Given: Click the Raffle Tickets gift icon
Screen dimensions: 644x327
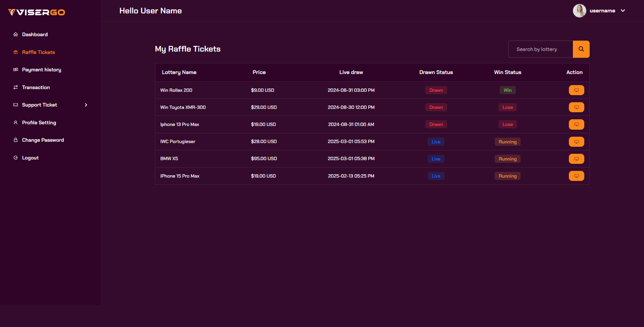Looking at the screenshot, I should pyautogui.click(x=15, y=52).
